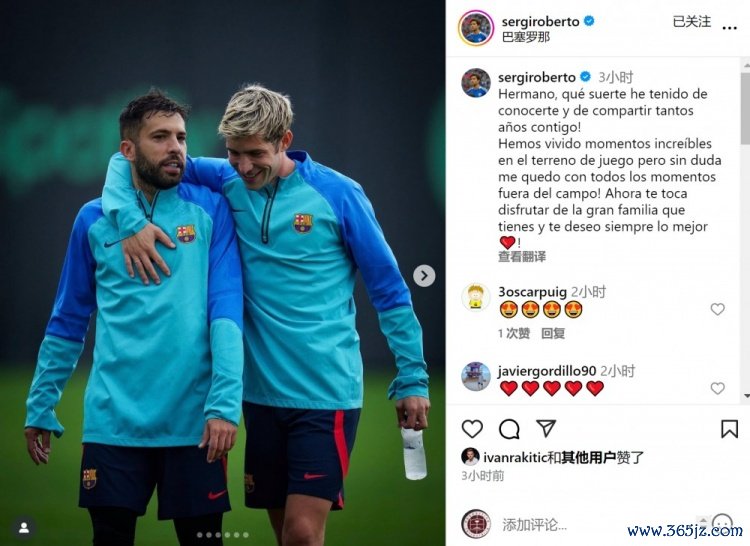Open the comment bubble icon

(509, 429)
